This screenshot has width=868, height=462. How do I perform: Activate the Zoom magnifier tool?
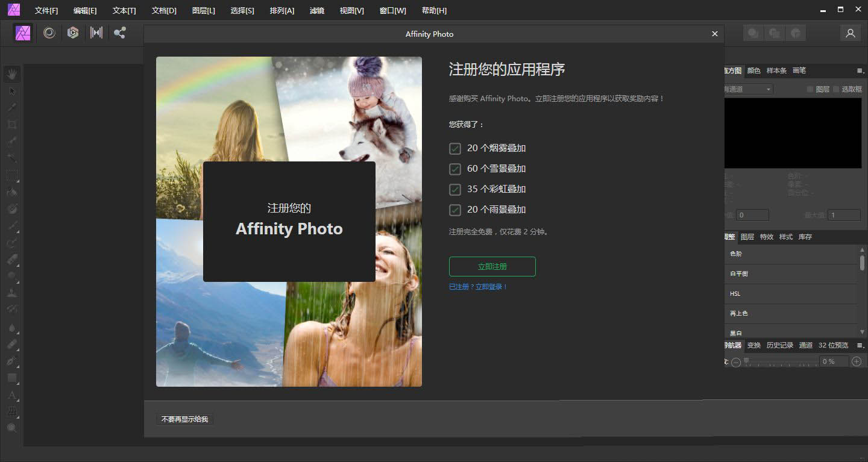[12, 428]
